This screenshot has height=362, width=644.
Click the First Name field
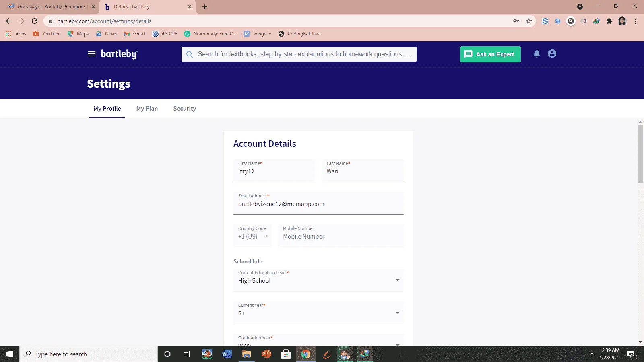[x=275, y=171]
